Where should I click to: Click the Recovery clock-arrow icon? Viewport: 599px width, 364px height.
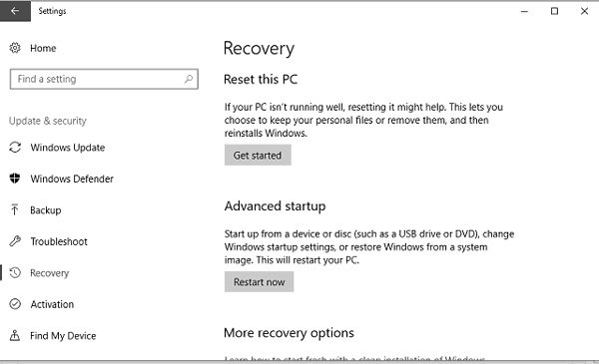15,273
